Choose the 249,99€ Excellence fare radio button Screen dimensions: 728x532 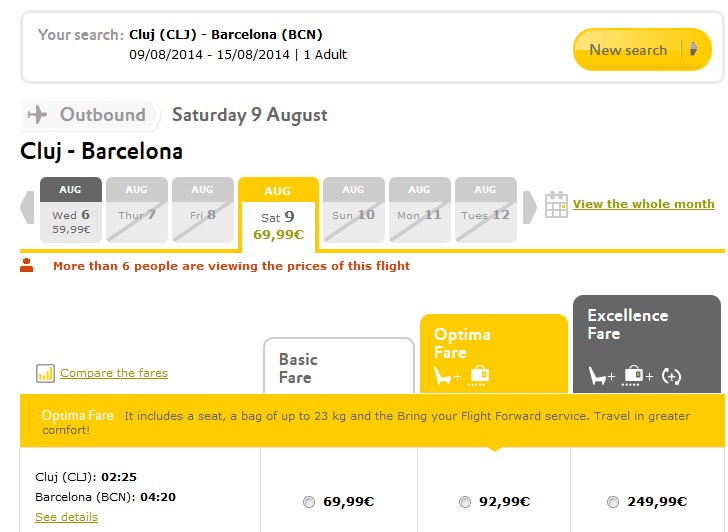[612, 502]
